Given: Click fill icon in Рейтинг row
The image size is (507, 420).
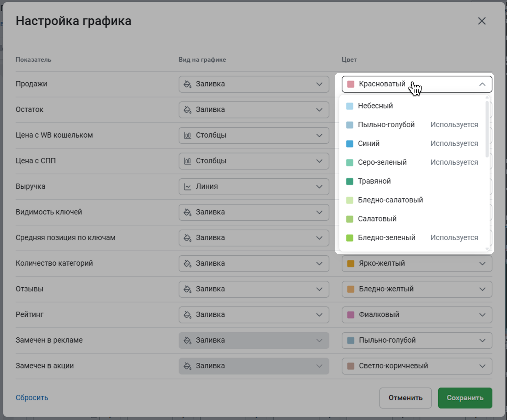Looking at the screenshot, I should 187,315.
